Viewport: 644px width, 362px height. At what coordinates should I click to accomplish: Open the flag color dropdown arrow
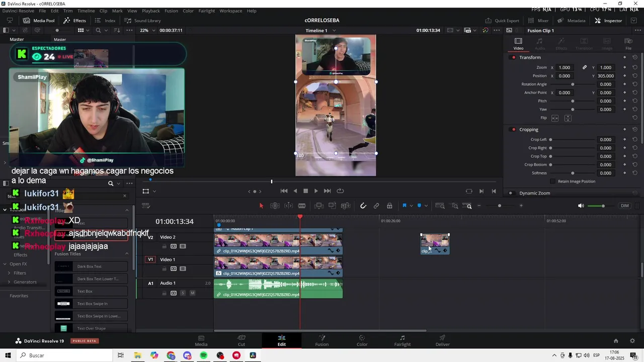411,206
